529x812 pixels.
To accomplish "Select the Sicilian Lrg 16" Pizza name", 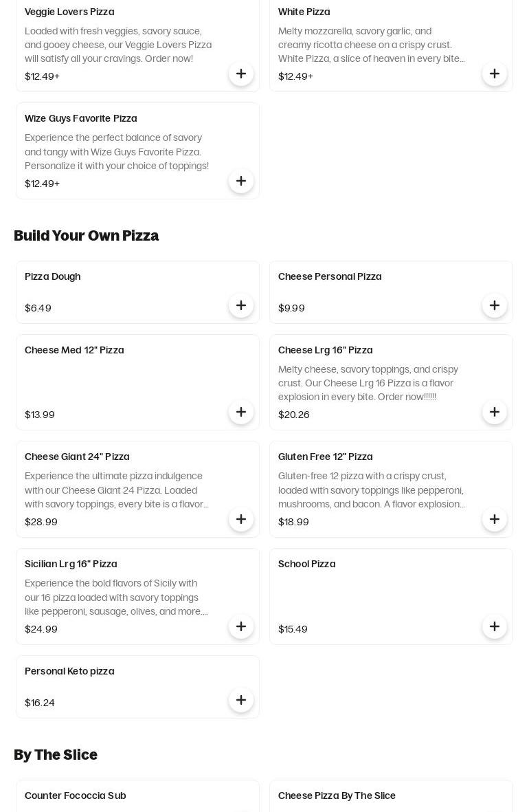I will pyautogui.click(x=71, y=564).
